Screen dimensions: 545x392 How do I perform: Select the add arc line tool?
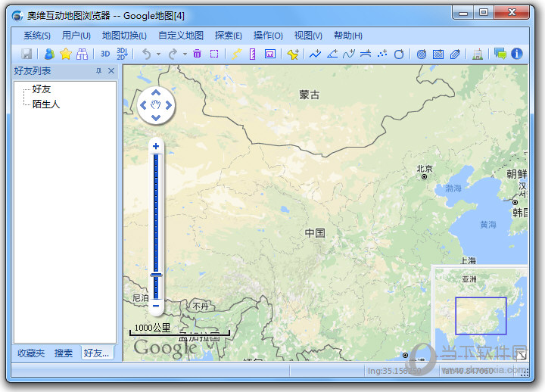point(366,54)
